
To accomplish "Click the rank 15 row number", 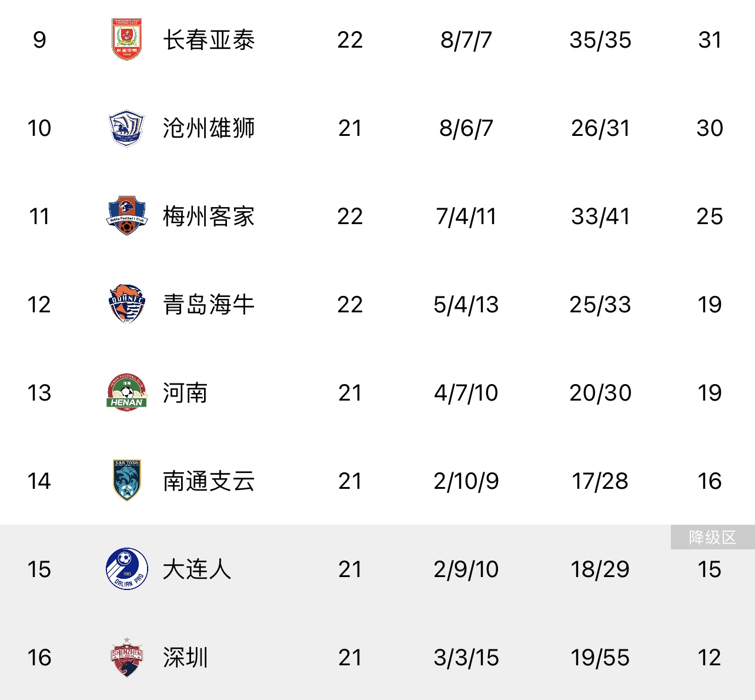I will [39, 569].
